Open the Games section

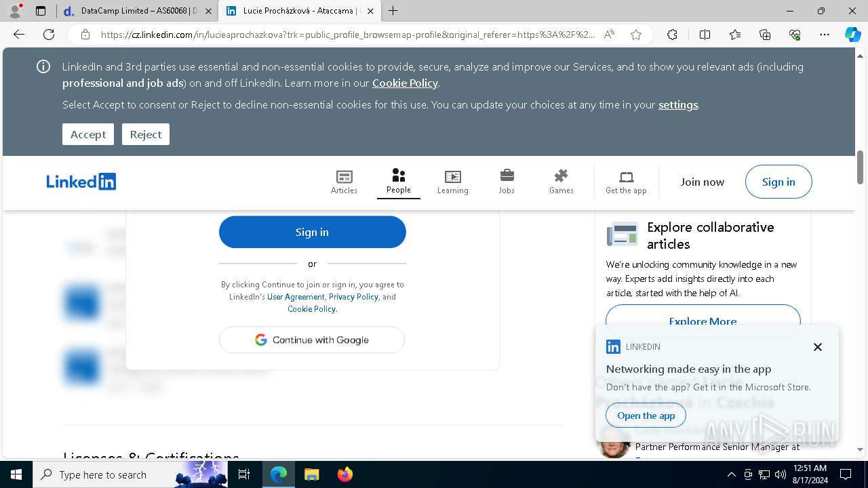[561, 182]
